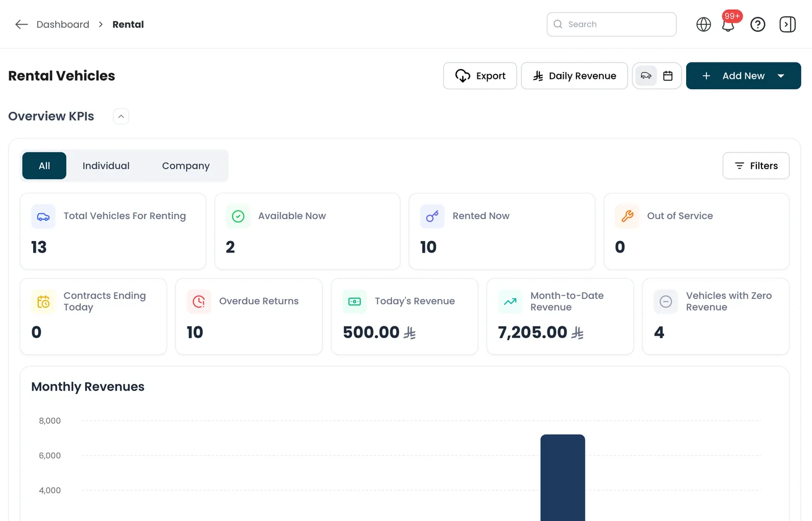
Task: Switch to vehicle view icon
Action: pos(646,76)
